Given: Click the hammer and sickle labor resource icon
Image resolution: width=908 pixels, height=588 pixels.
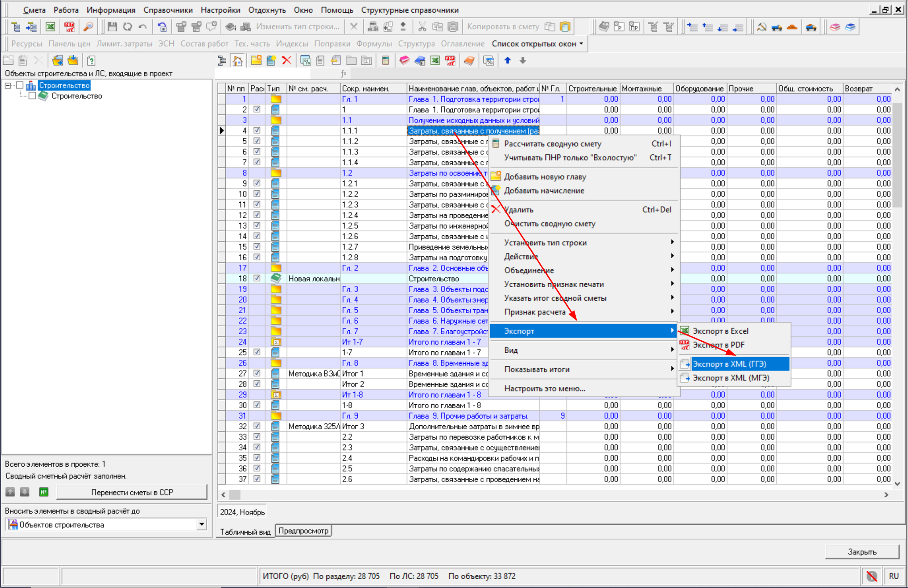Looking at the screenshot, I should [x=762, y=27].
